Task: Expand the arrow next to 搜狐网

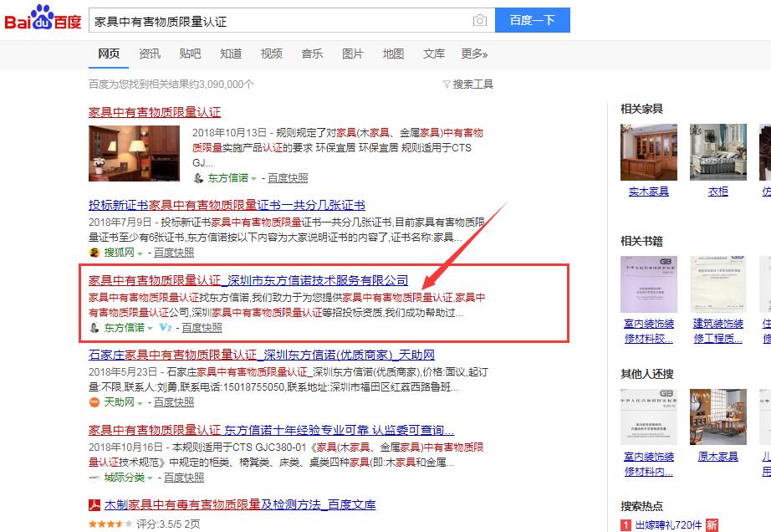Action: (x=140, y=253)
